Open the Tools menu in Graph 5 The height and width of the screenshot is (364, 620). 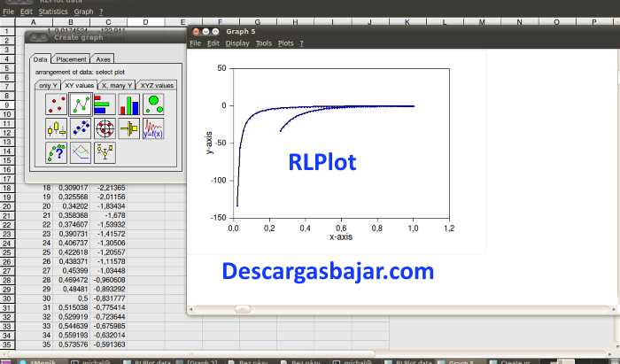(264, 43)
